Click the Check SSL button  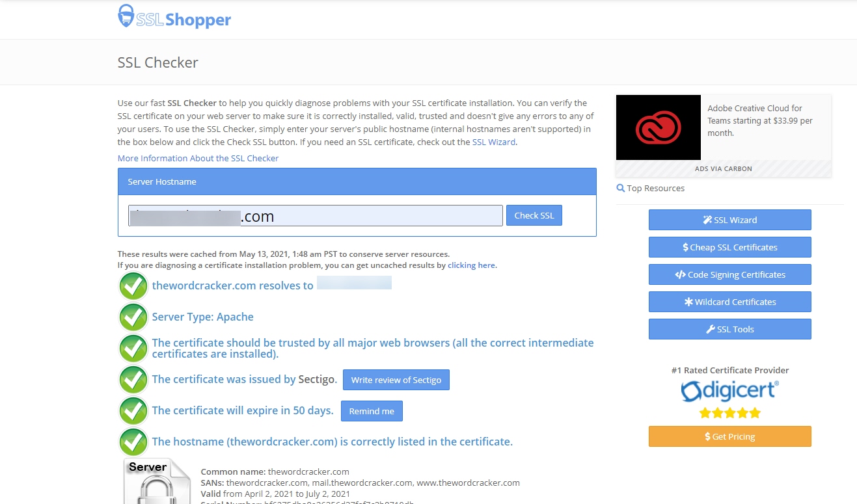[x=534, y=215]
